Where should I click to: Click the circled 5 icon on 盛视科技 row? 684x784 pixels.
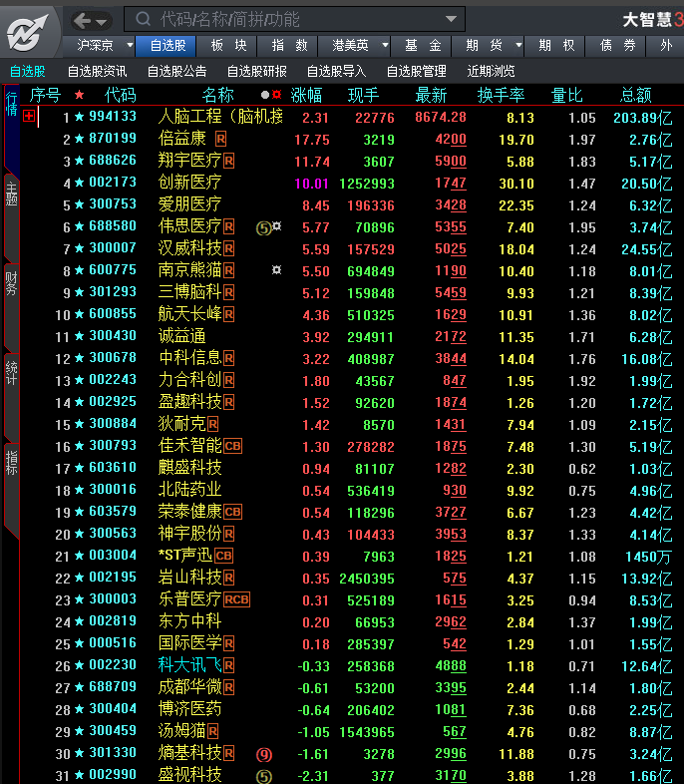tap(264, 776)
